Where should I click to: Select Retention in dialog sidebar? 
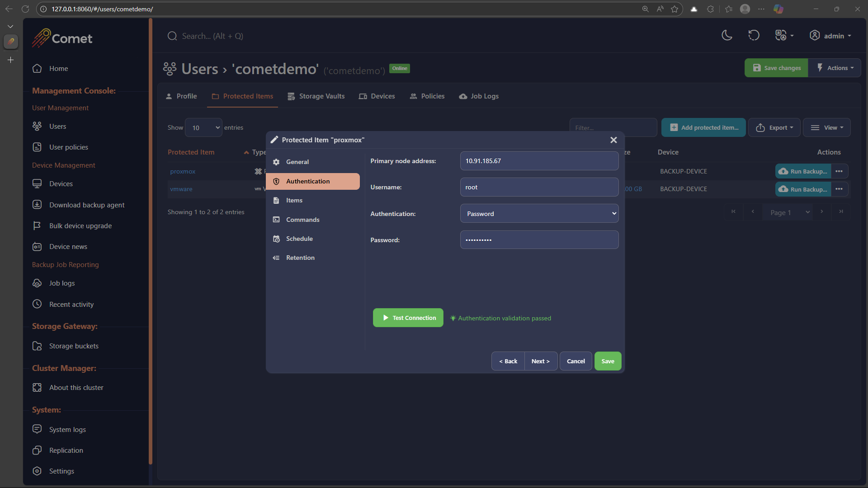click(300, 258)
